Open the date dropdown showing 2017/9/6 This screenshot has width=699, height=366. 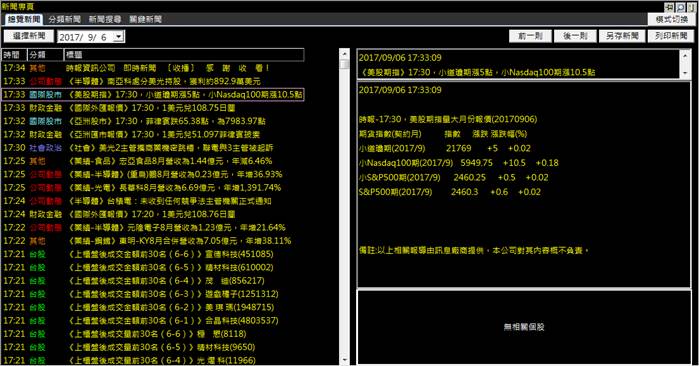tap(119, 37)
